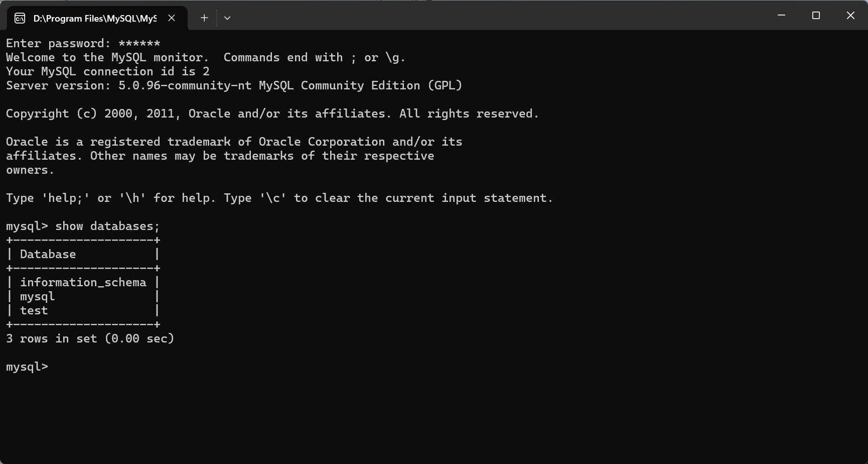Click the information_schema database row
This screenshot has height=464, width=868.
click(x=83, y=283)
